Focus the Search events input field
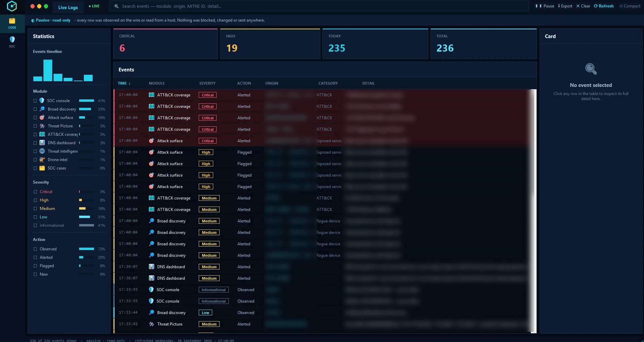Screen dimensions: 644x342 319,6
